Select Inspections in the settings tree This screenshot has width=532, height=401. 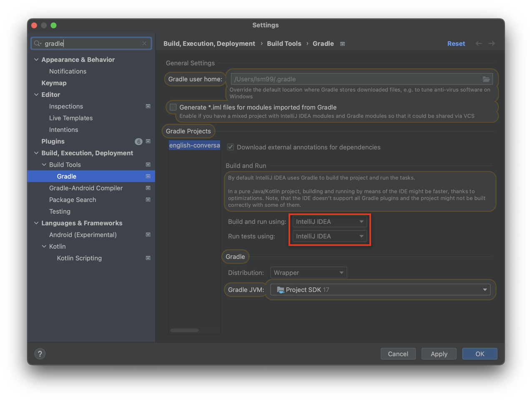coord(66,106)
